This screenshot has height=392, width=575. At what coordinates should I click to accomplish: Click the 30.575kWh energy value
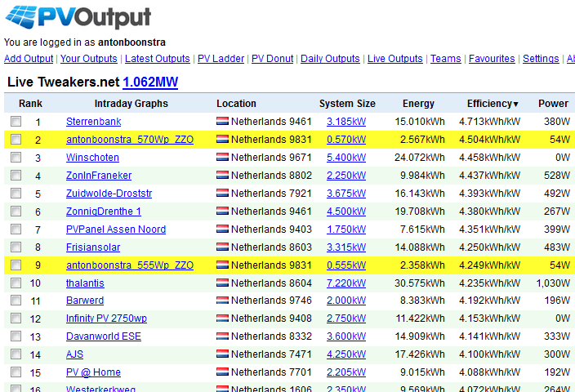420,283
